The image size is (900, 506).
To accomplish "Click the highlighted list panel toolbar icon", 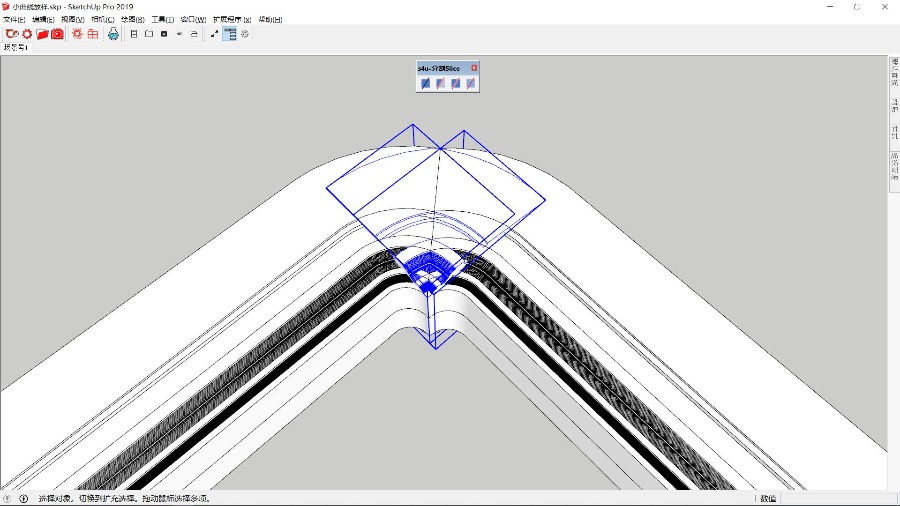I will [x=230, y=34].
